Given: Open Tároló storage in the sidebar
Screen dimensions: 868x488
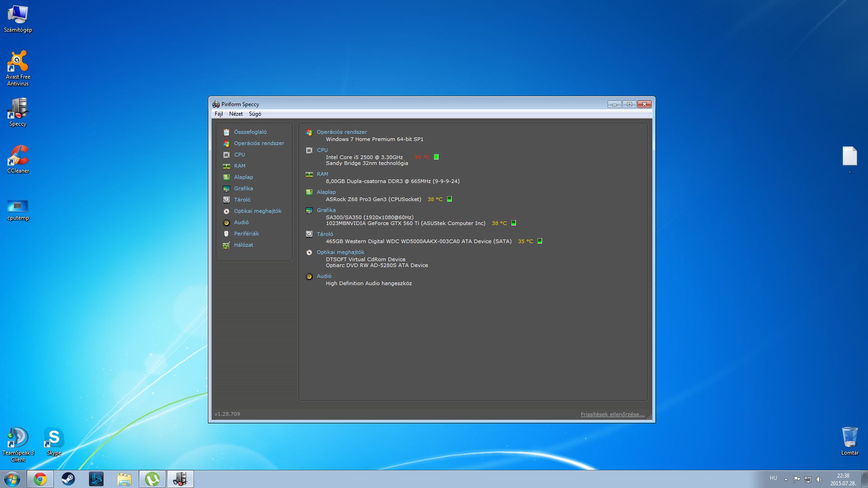Looking at the screenshot, I should 242,200.
